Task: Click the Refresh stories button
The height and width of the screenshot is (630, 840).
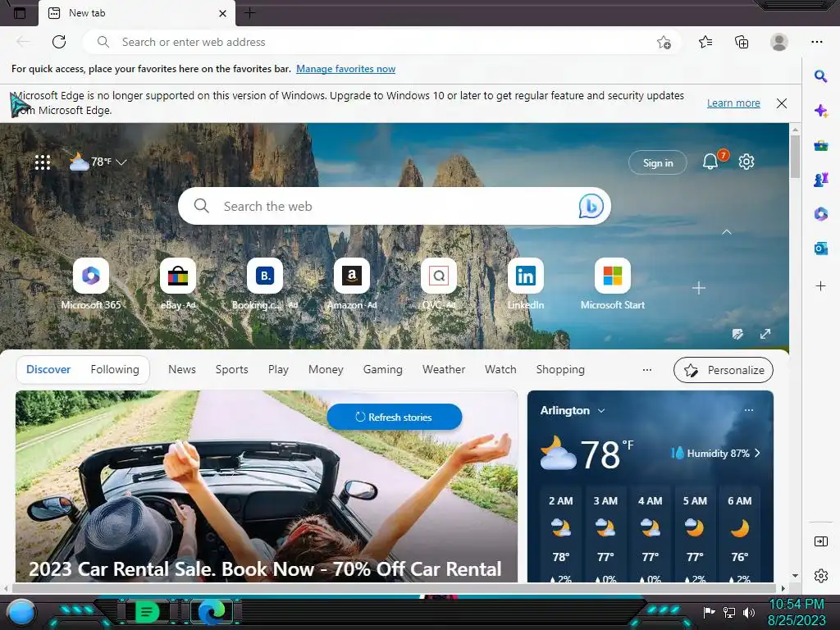Action: point(395,417)
